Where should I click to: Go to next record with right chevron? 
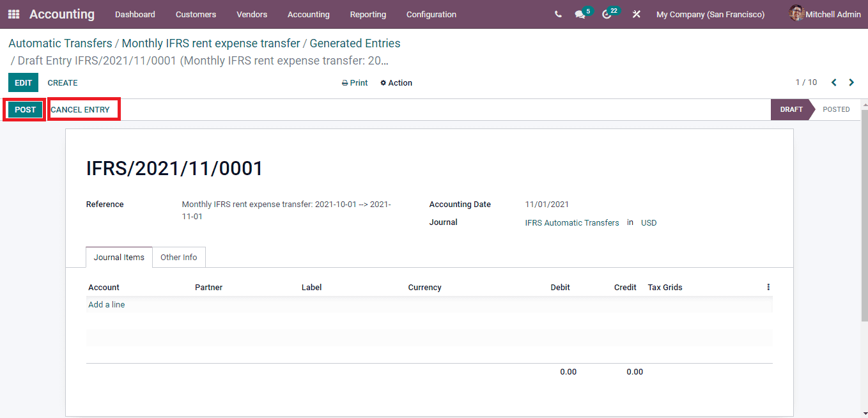coord(851,82)
